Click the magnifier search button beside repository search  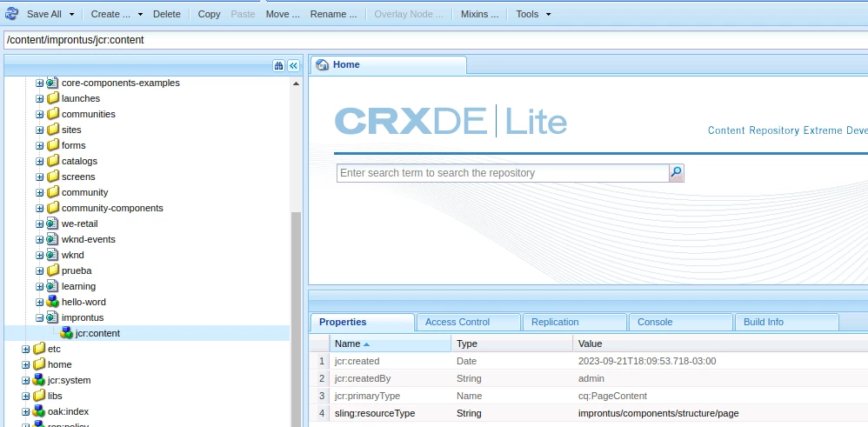[676, 173]
